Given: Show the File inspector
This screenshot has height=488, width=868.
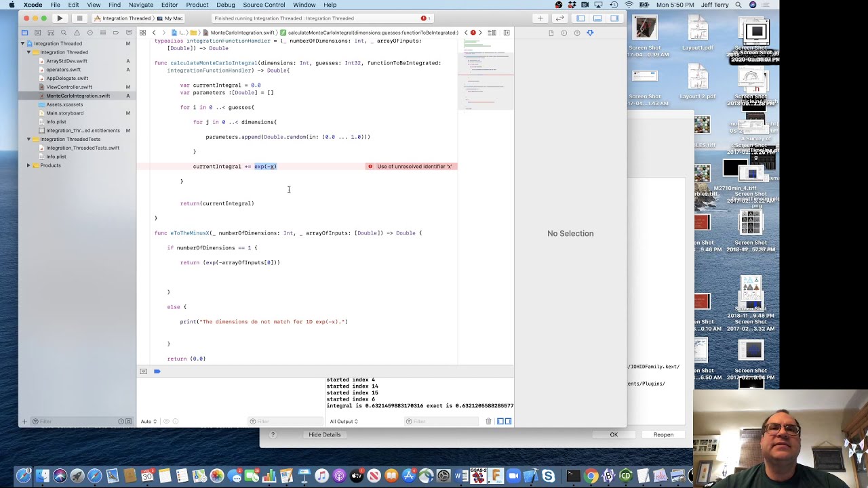Looking at the screenshot, I should click(551, 33).
